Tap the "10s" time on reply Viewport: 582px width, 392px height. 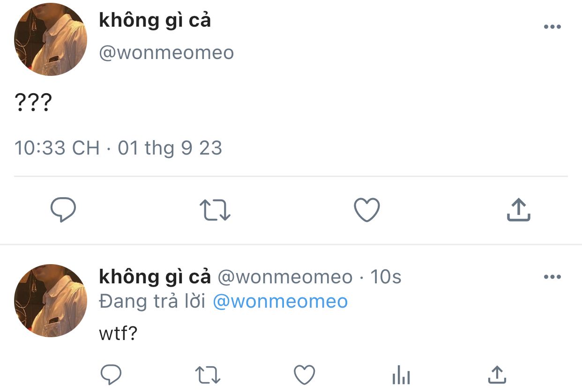click(x=386, y=277)
